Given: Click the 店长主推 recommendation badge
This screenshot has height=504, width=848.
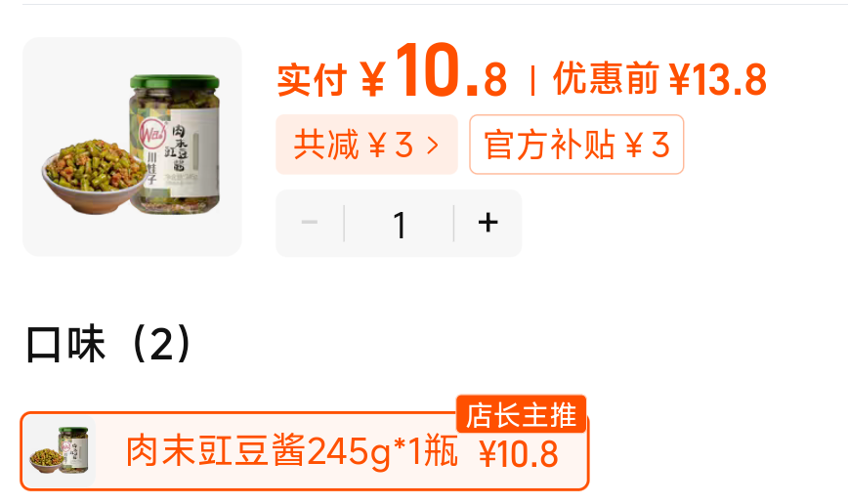Looking at the screenshot, I should (522, 415).
